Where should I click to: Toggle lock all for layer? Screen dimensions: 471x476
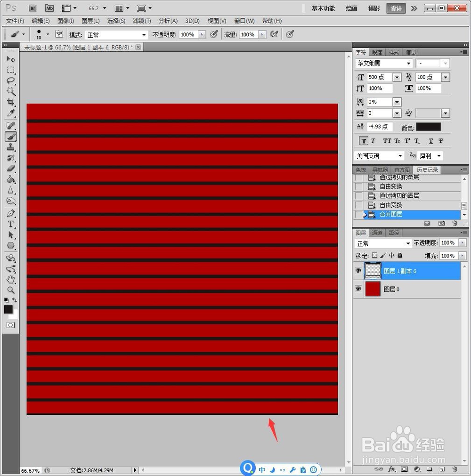point(400,255)
